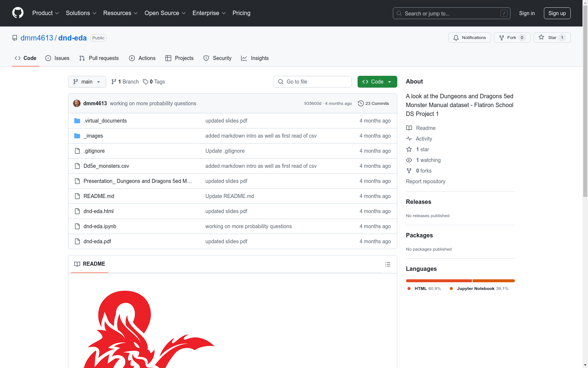This screenshot has height=368, width=588.
Task: Click the star icon beside 1 star
Action: pos(409,149)
